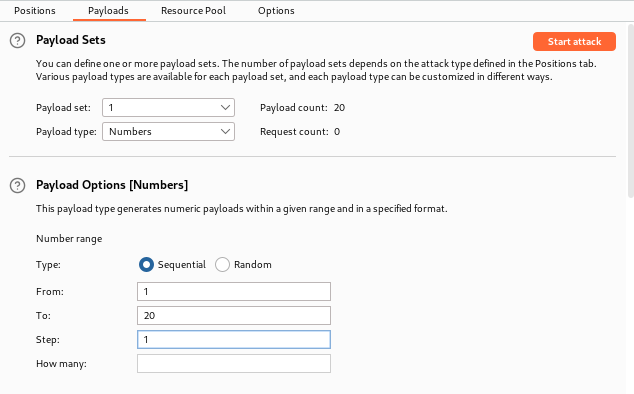Image resolution: width=634 pixels, height=394 pixels.
Task: Start the attack
Action: [x=574, y=42]
